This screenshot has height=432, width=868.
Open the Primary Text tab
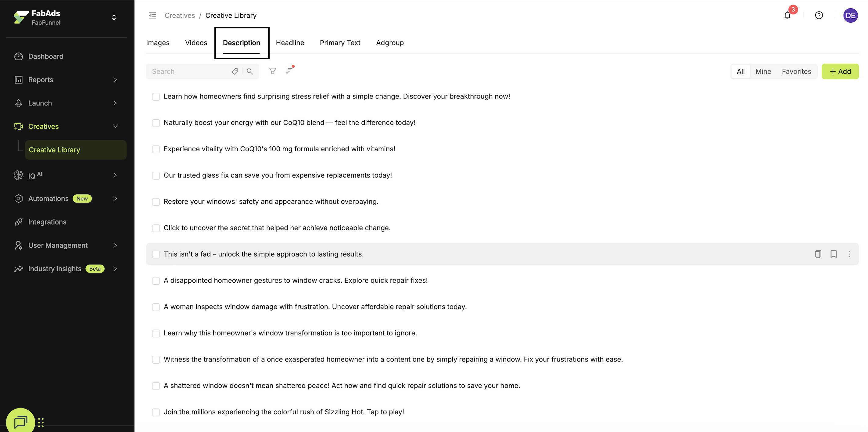[x=340, y=43]
